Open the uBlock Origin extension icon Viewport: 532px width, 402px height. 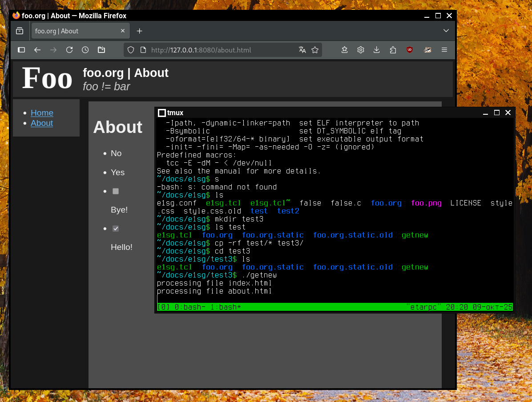[409, 50]
